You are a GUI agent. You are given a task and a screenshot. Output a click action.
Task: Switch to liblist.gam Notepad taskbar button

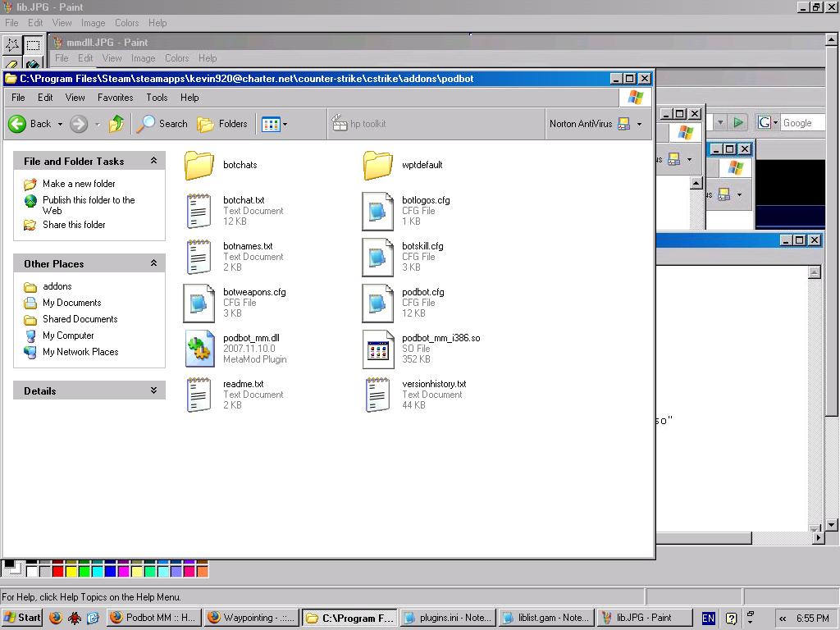[546, 618]
